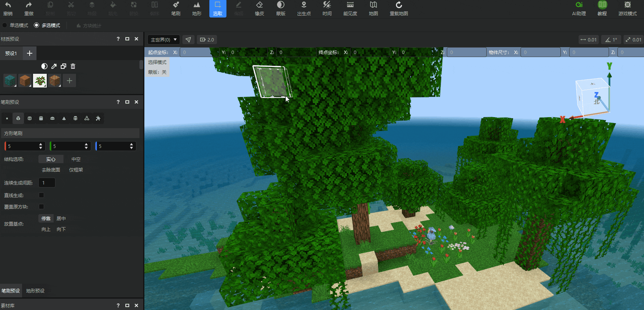Select the stacked-cubes brush shape

coord(87,118)
